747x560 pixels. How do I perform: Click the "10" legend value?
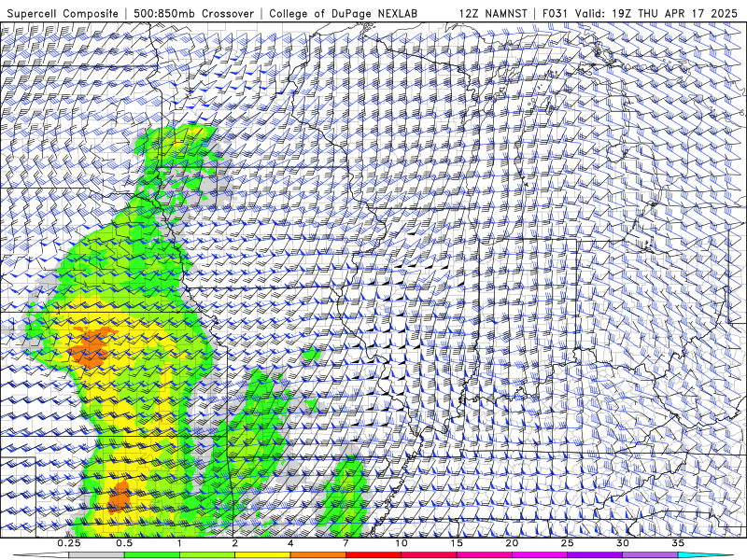tap(402, 543)
